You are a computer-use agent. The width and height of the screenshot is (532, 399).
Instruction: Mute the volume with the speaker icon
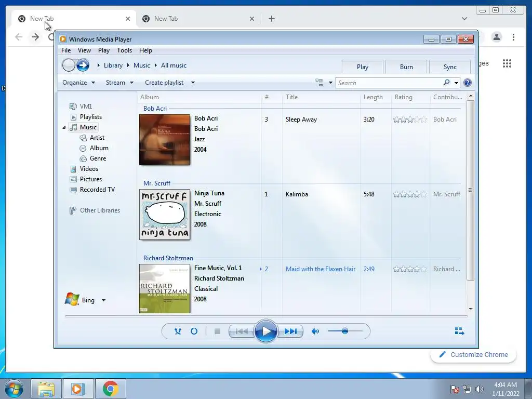(315, 331)
